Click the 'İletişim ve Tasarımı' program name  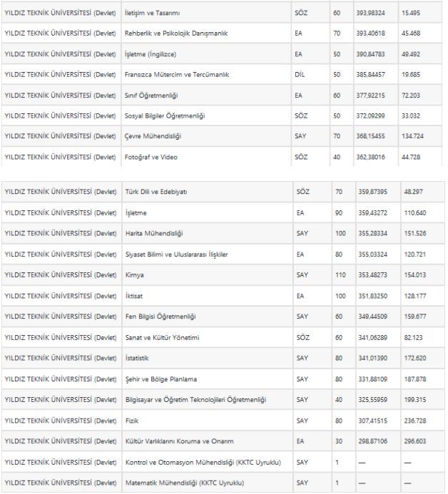pyautogui.click(x=152, y=13)
